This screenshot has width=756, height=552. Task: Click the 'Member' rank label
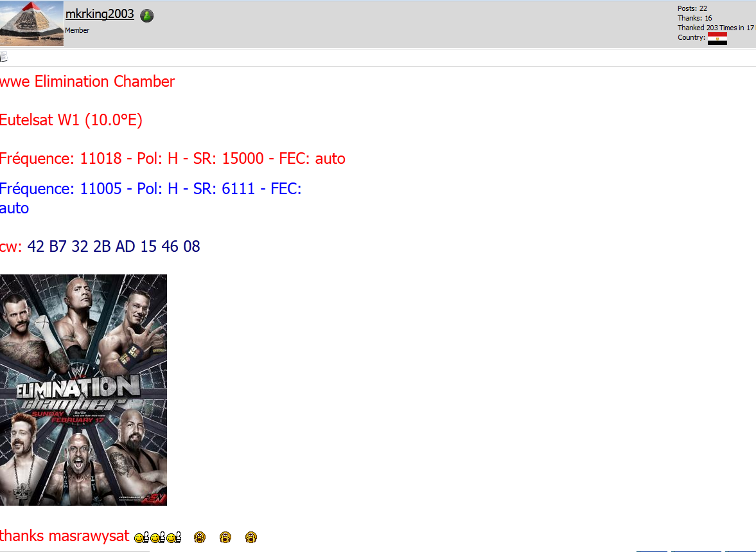77,30
